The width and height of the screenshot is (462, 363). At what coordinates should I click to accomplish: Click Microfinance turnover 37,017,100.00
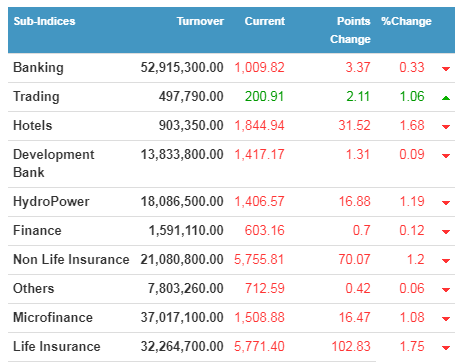tap(182, 317)
